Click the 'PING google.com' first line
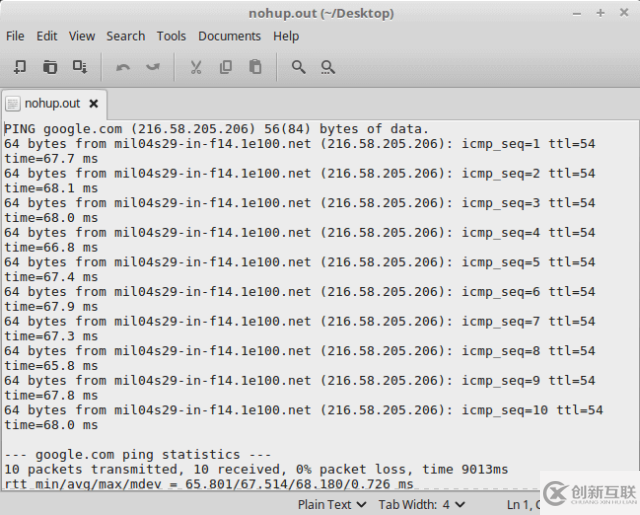 pyautogui.click(x=216, y=129)
